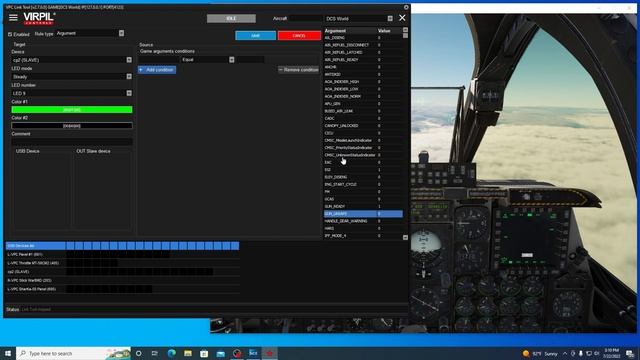Open Task View on the taskbar
The width and height of the screenshot is (640, 360).
point(155,353)
